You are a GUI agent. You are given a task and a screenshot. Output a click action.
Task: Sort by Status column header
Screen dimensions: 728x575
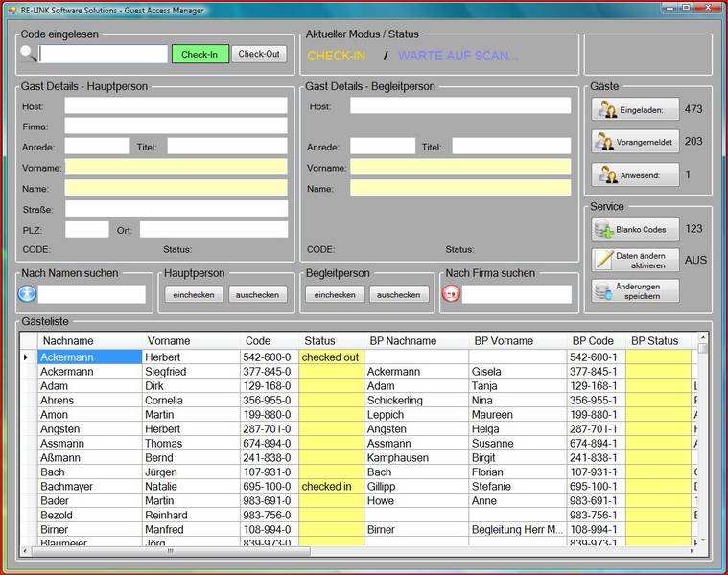pyautogui.click(x=332, y=341)
